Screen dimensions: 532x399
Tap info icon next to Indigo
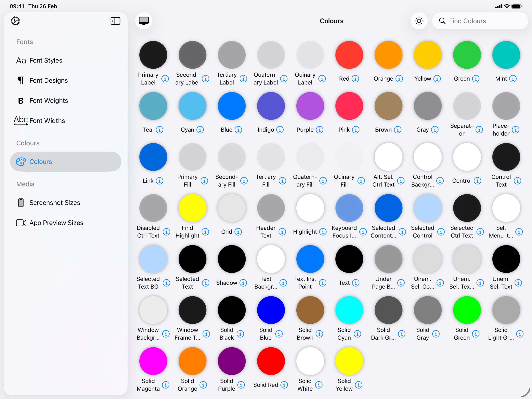[x=280, y=130]
